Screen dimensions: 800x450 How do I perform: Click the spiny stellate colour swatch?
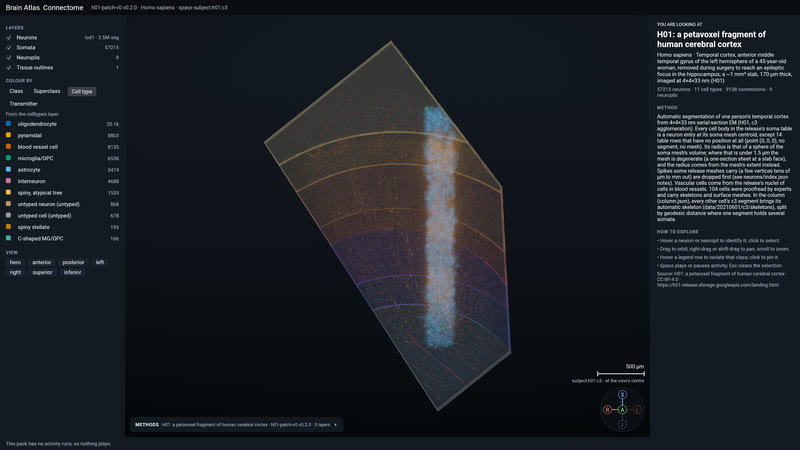point(8,227)
